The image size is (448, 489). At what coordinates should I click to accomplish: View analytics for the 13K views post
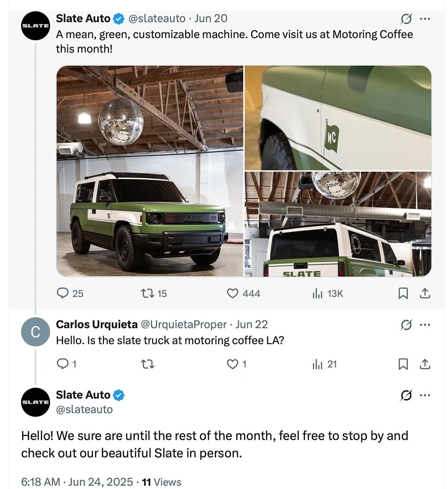(317, 293)
